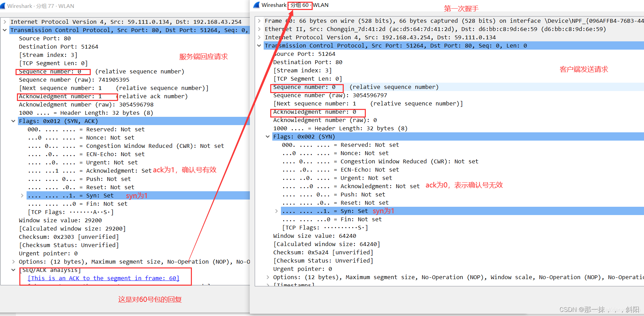Select Acknowledgment: Set flag row
The image size is (644, 316).
[90, 171]
